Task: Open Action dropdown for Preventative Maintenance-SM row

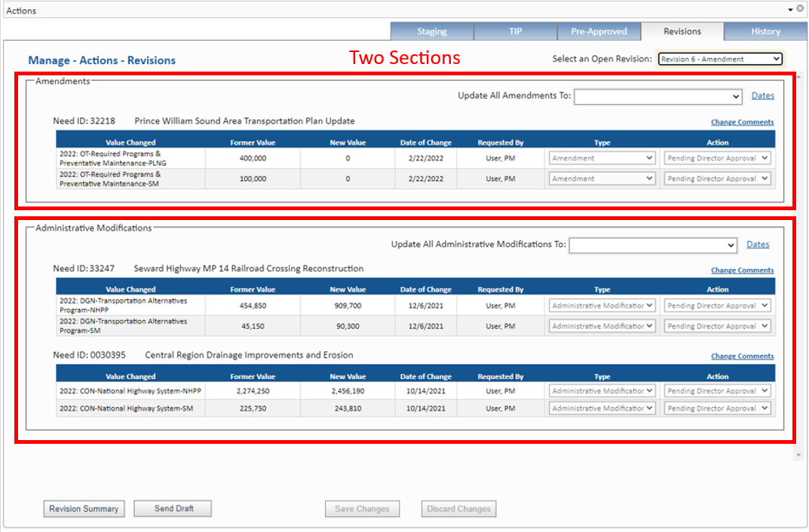Action: (x=717, y=179)
